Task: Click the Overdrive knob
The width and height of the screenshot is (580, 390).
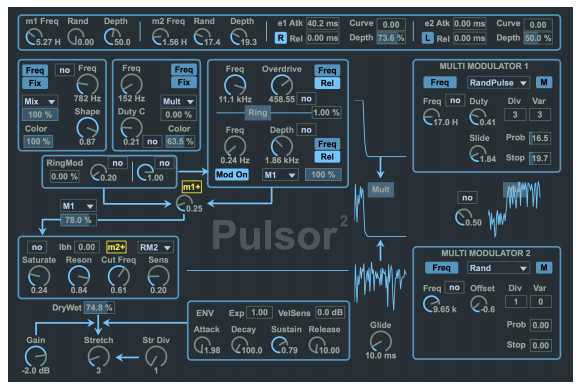Action: pos(281,85)
